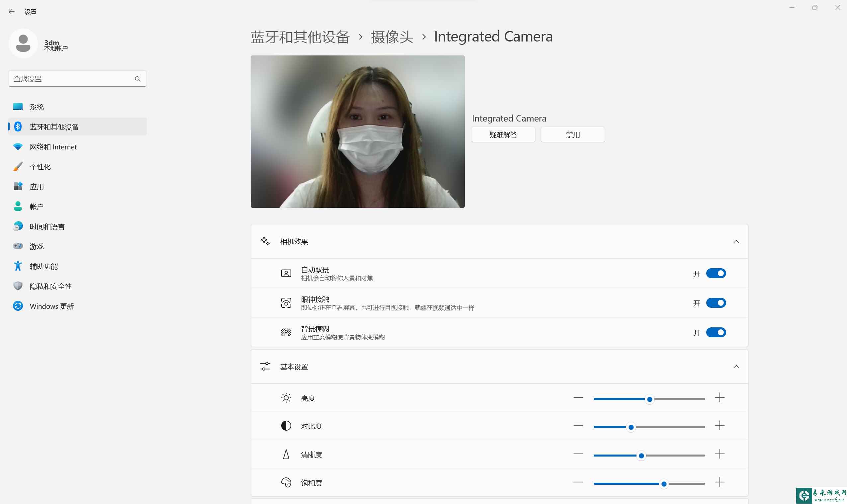
Task: Click the palette icon for 饱和度
Action: tap(286, 482)
